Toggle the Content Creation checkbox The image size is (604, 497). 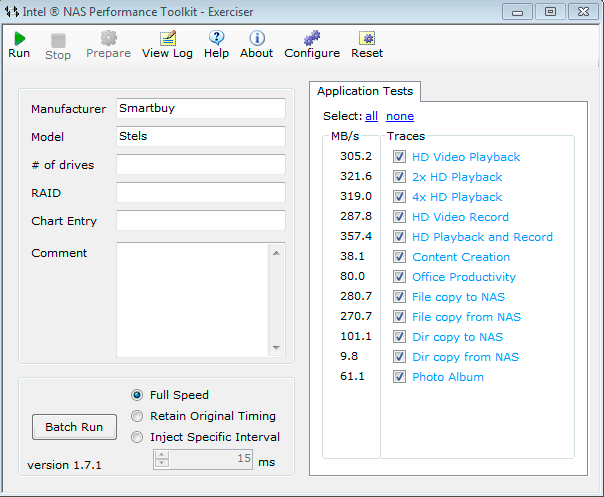click(x=399, y=257)
